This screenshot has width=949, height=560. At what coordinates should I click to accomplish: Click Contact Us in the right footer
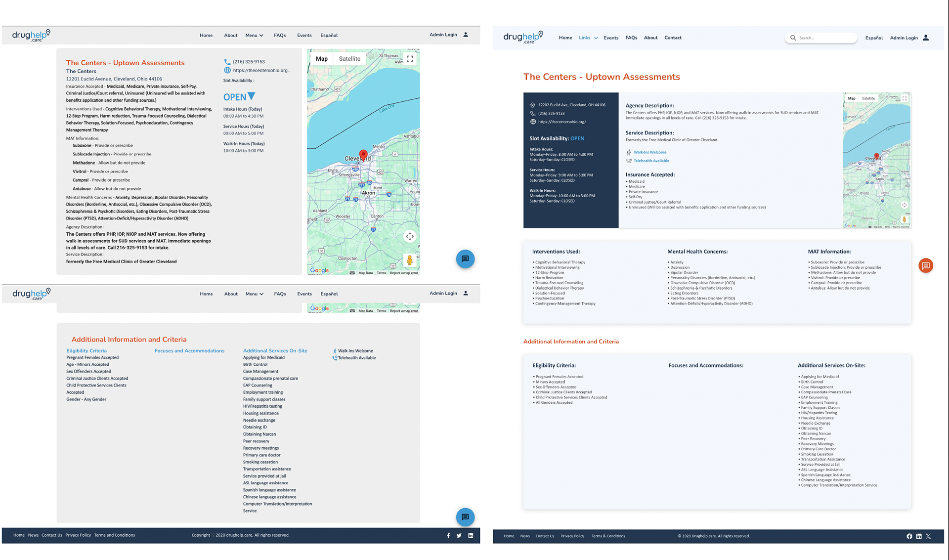click(545, 536)
